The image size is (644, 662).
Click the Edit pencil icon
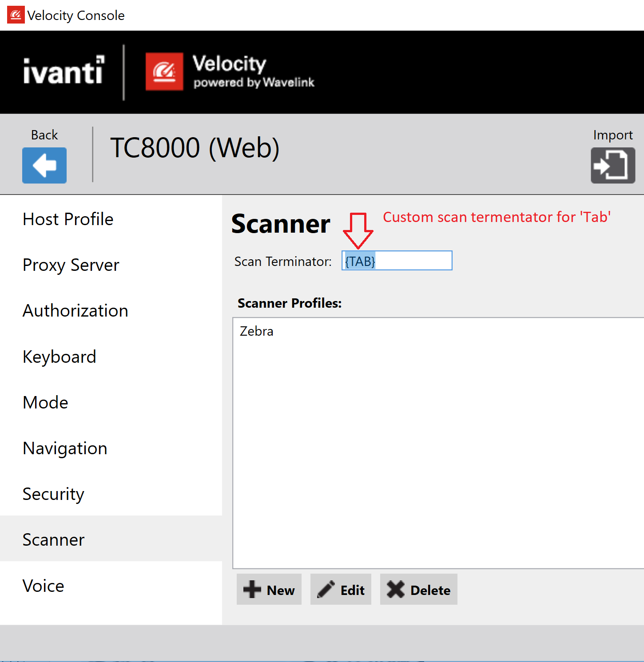coord(326,589)
